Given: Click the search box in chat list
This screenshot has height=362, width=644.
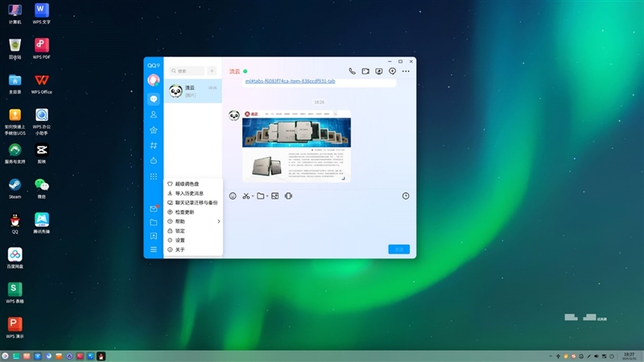Looking at the screenshot, I should coord(187,71).
